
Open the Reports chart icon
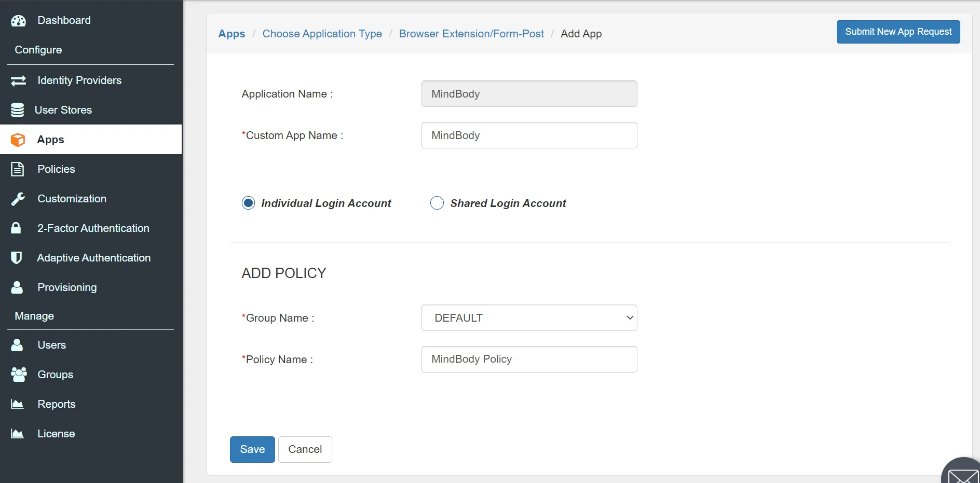pos(17,404)
